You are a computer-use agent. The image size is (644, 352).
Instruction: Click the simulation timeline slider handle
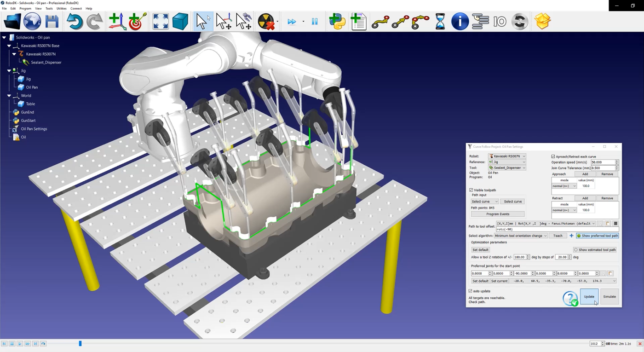coord(80,344)
